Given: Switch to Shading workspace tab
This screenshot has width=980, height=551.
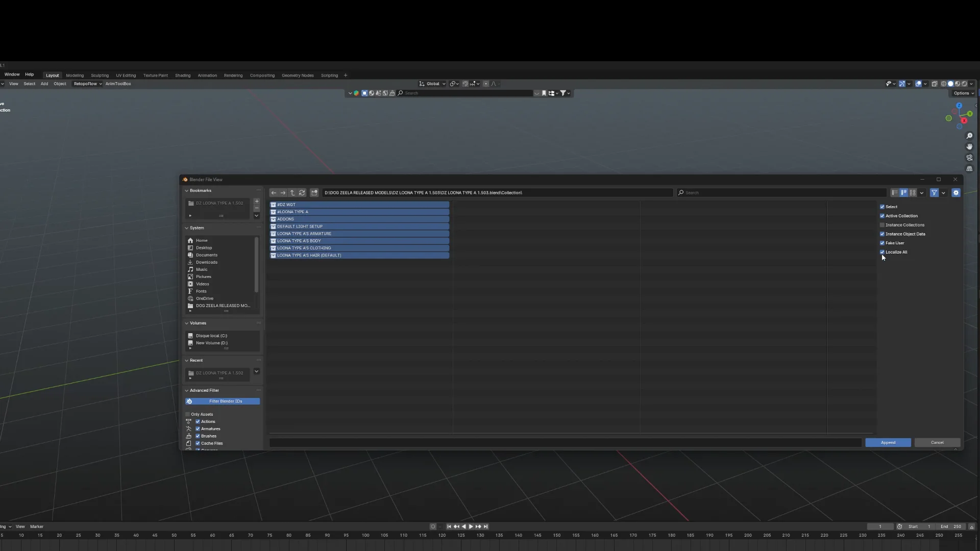Looking at the screenshot, I should [183, 76].
